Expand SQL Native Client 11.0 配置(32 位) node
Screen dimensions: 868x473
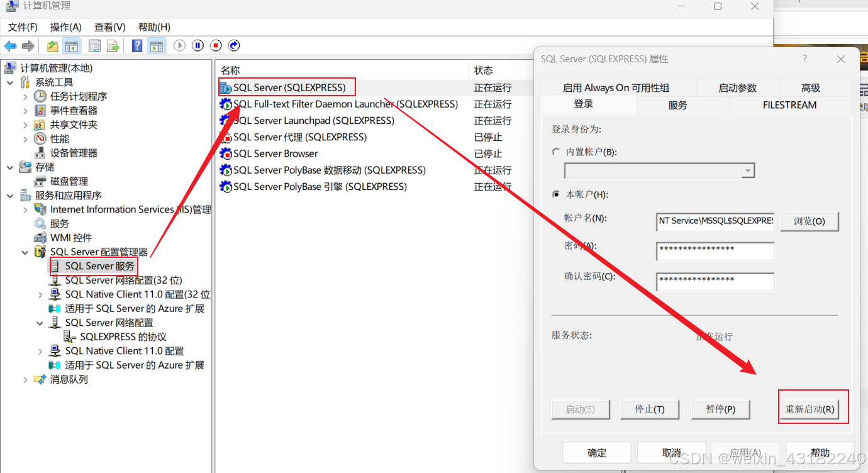[40, 294]
